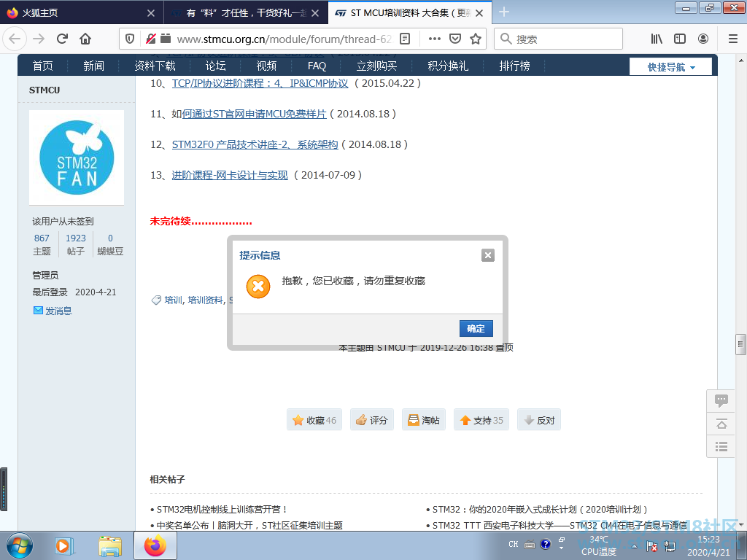Open link 进阶课程-网卡设计与实现
This screenshot has width=747, height=560.
[x=230, y=175]
